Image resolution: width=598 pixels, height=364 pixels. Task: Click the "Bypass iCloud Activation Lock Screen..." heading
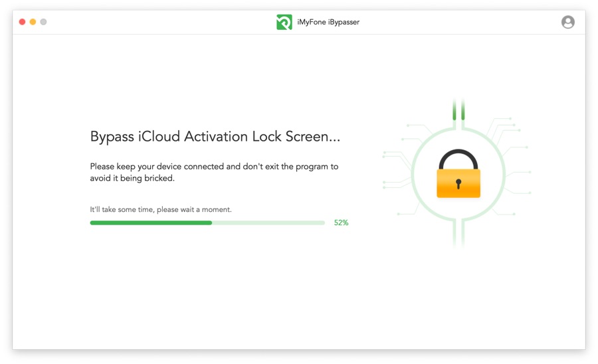click(215, 136)
